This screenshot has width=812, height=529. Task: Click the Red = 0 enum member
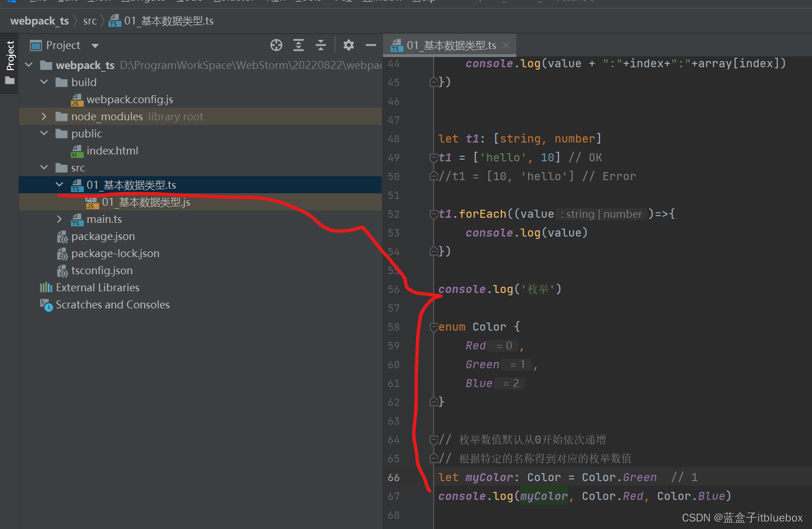point(492,346)
